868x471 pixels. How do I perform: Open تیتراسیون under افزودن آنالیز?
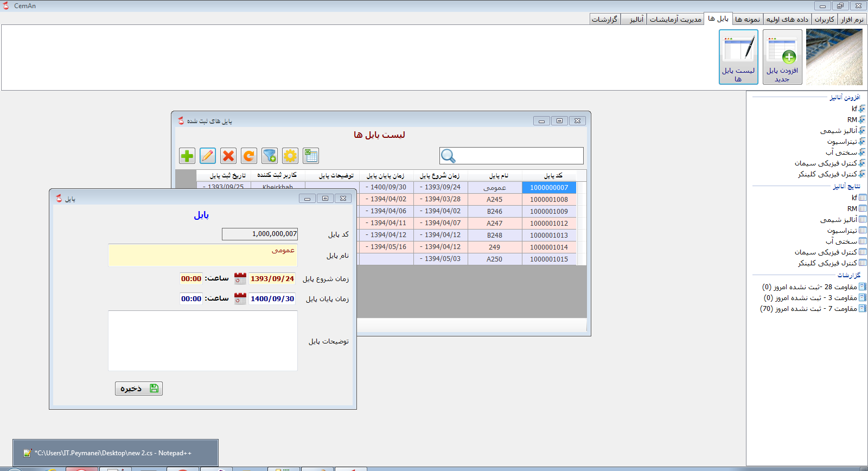pyautogui.click(x=846, y=142)
